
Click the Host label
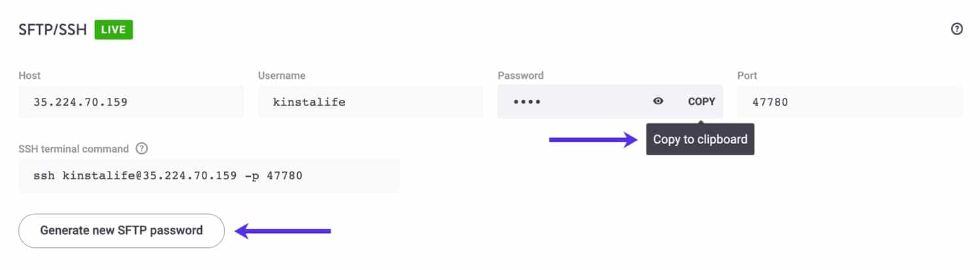29,76
